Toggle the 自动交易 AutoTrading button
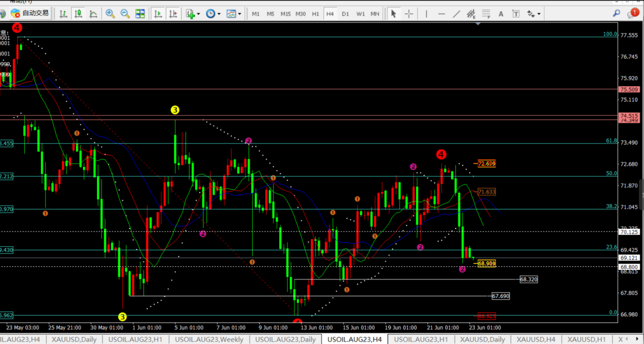This screenshot has height=344, width=644. (30, 14)
